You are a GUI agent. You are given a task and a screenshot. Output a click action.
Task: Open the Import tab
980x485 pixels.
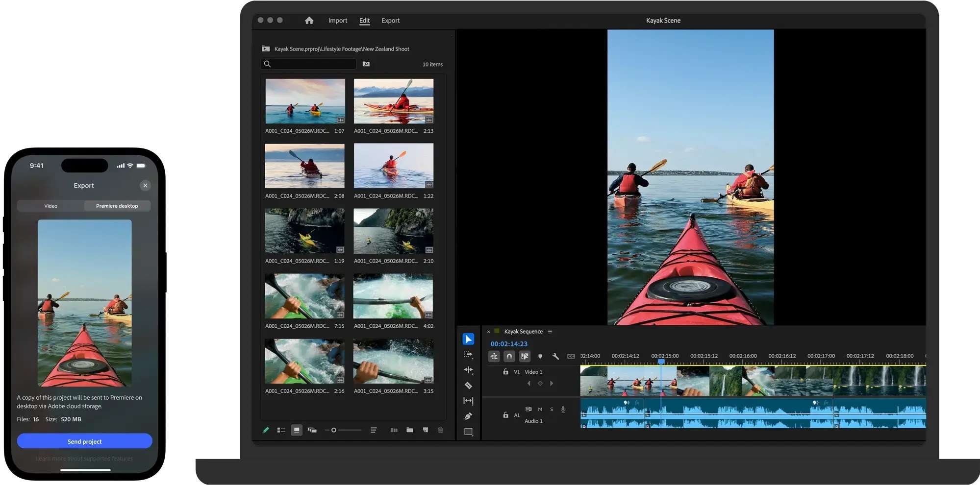pos(338,21)
